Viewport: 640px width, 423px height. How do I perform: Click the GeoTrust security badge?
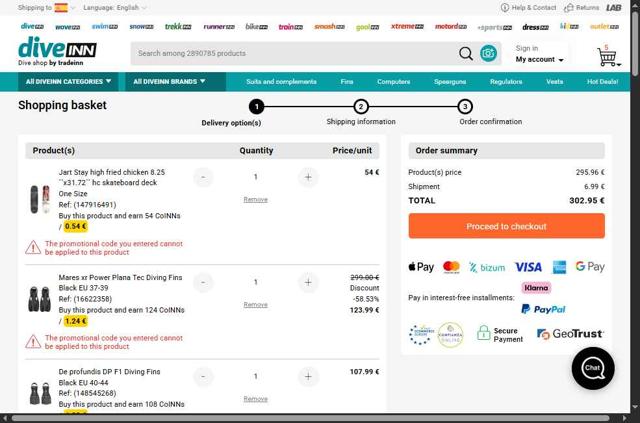point(570,334)
